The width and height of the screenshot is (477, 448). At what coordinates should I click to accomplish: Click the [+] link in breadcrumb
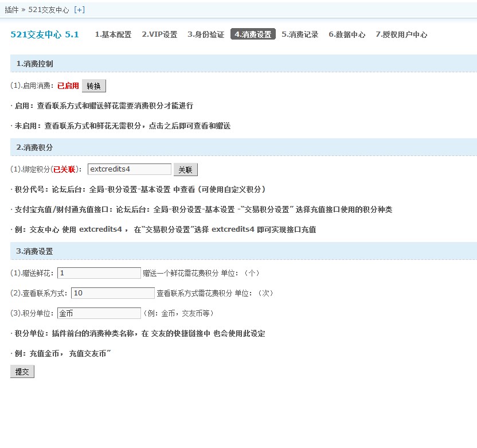(x=79, y=10)
